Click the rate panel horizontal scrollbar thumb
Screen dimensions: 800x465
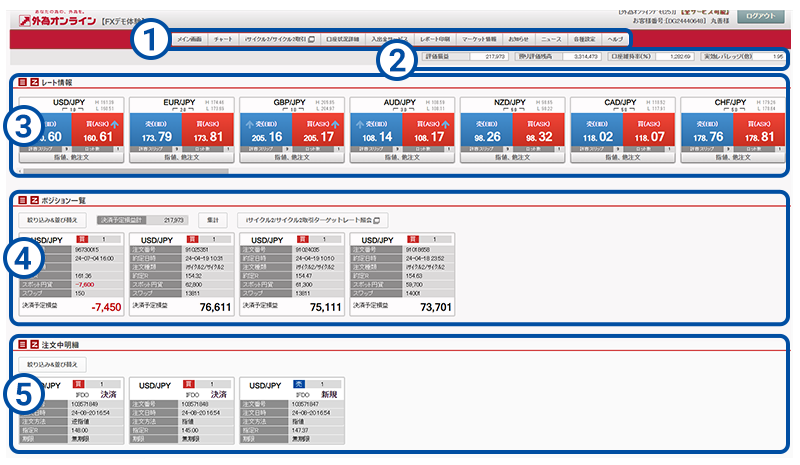click(126, 171)
